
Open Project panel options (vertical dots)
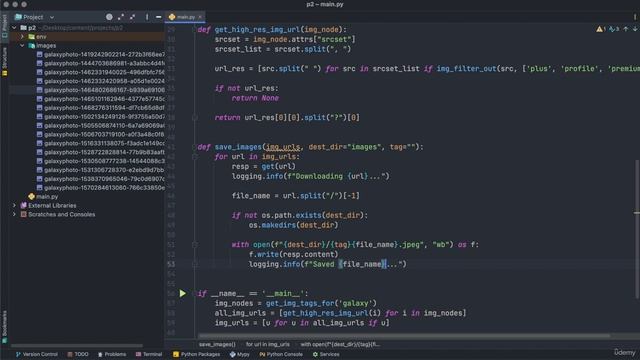coord(147,17)
